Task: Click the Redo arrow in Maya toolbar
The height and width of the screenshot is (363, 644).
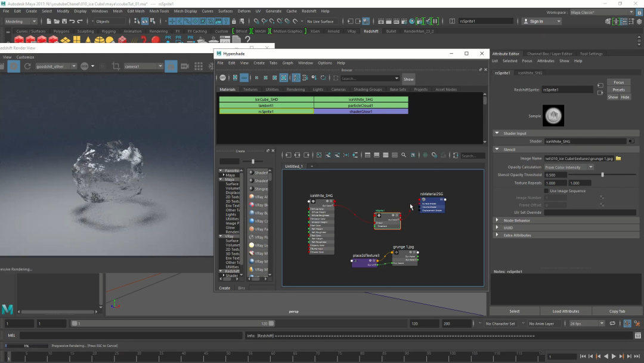Action: pos(80,21)
